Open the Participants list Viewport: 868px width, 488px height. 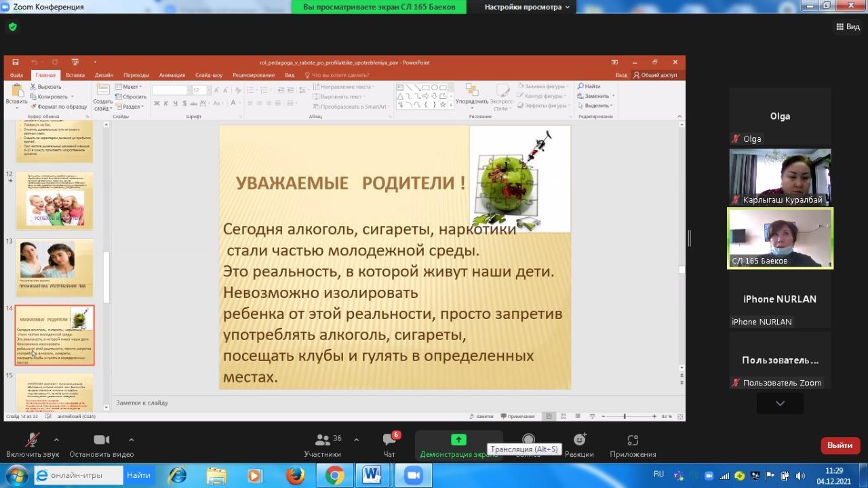(323, 445)
